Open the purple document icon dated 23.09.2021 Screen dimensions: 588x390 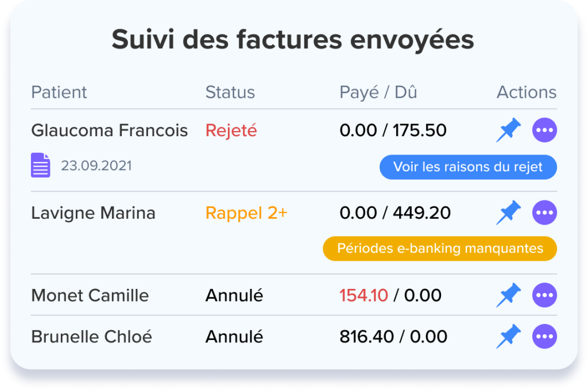coord(40,166)
